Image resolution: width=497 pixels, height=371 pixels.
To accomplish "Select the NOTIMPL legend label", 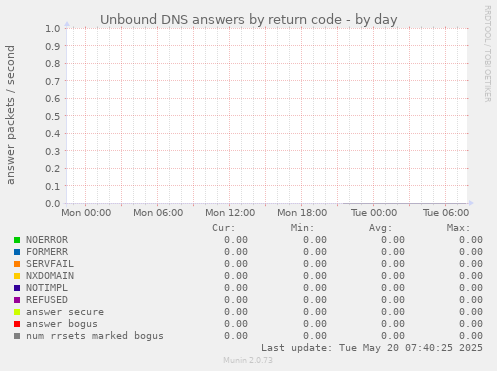I will point(47,288).
